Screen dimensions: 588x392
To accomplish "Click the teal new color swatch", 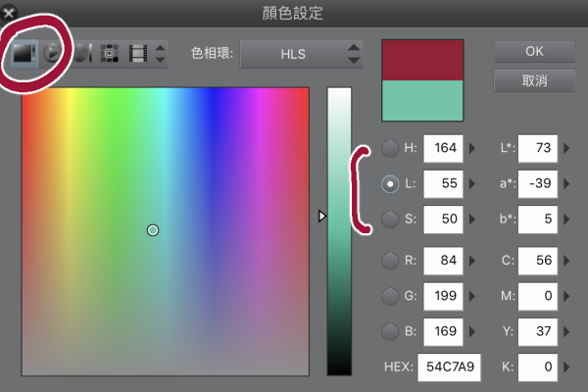I will (x=422, y=101).
